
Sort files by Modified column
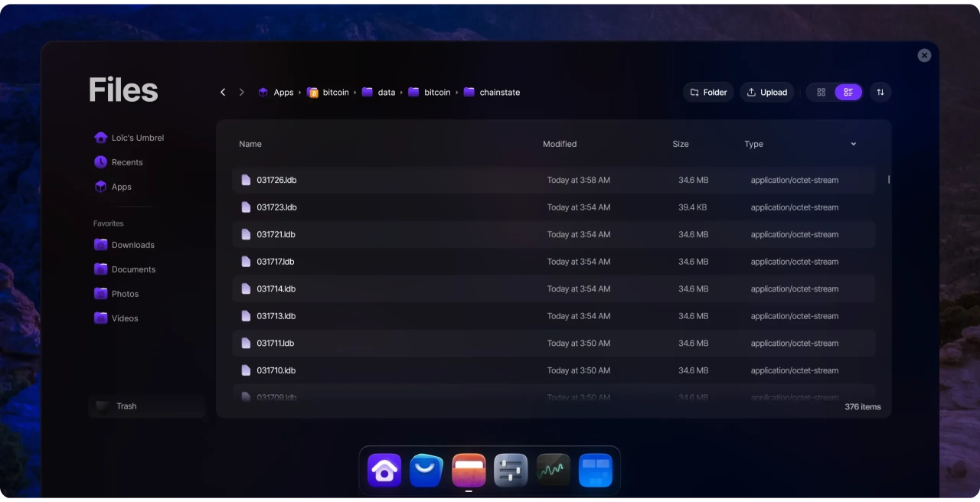(560, 144)
